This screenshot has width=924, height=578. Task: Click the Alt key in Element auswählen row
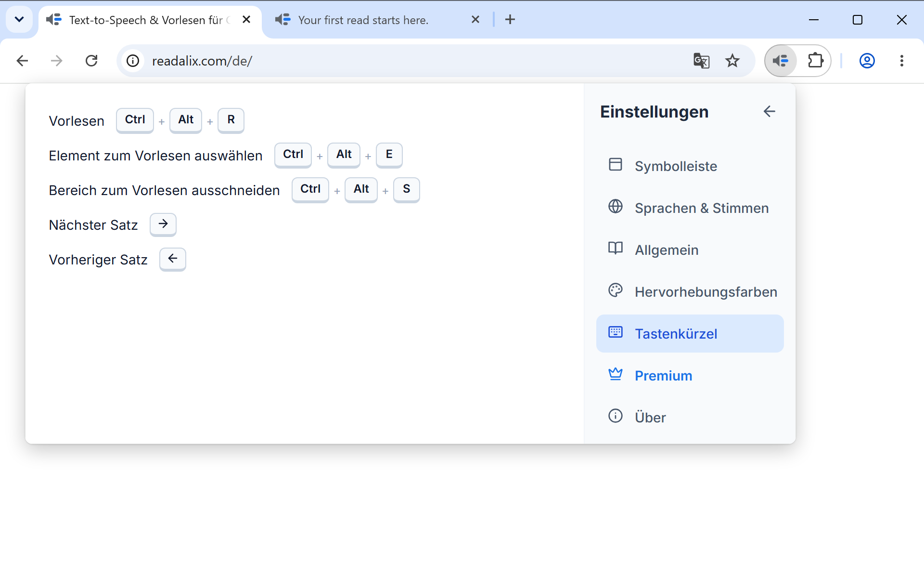344,155
